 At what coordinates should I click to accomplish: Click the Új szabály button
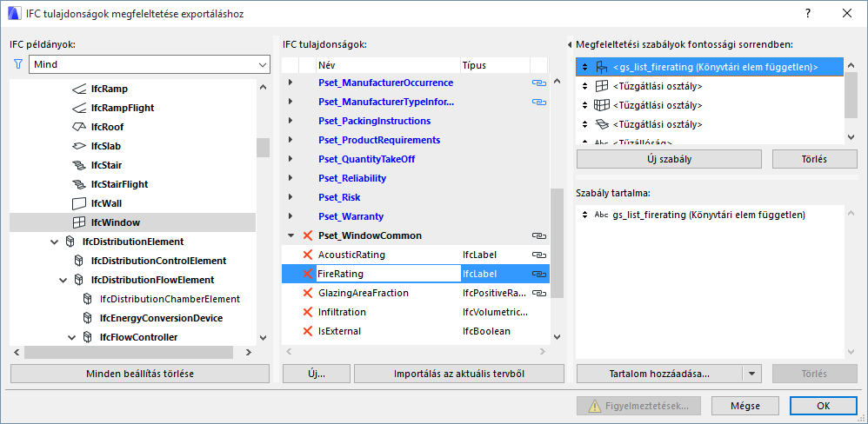[x=670, y=159]
